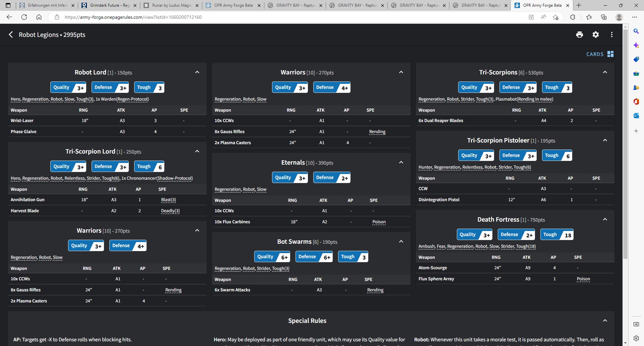
Task: Click the Rending rule in Bot Swarms
Action: pyautogui.click(x=375, y=290)
